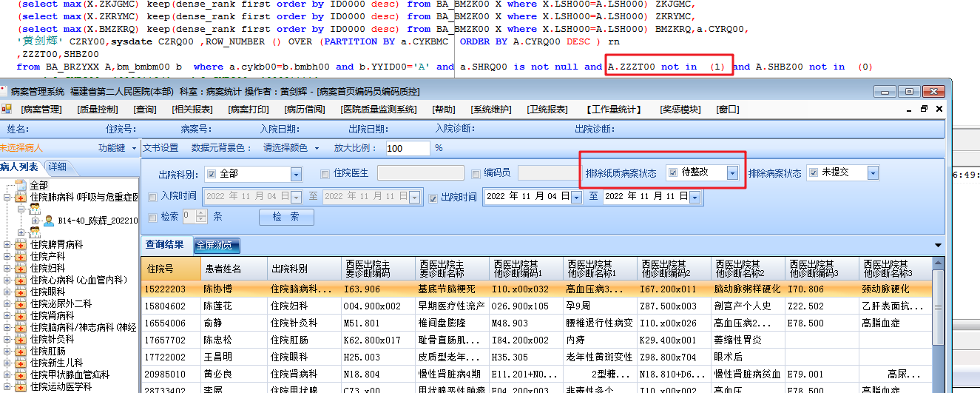
Task: Click the 放大比例 zoom input field
Action: (x=408, y=148)
